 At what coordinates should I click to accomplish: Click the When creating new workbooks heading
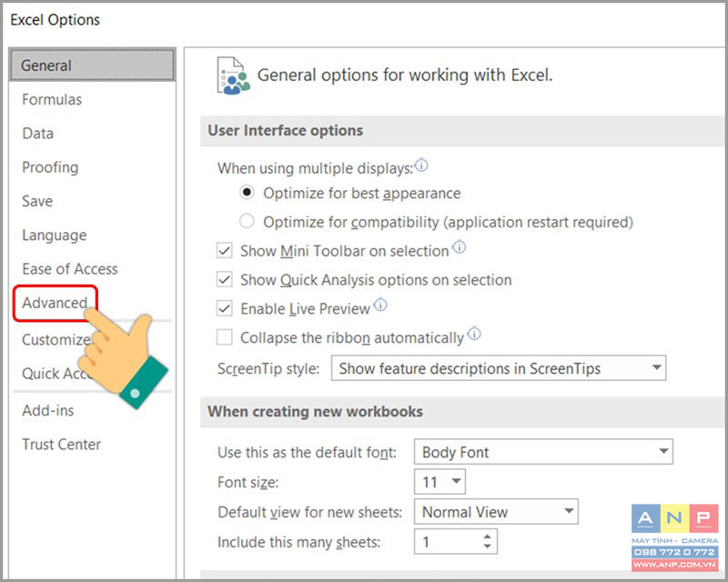(315, 411)
